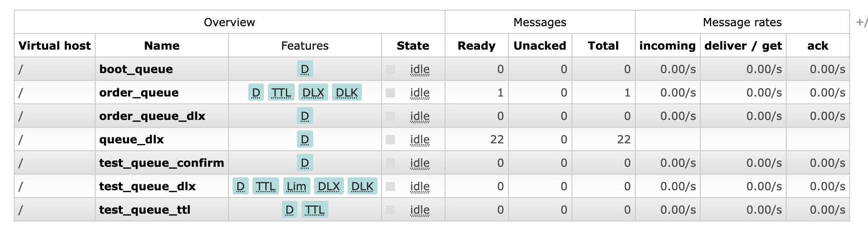Click the state indicator square for boot_queue
This screenshot has width=868, height=227.
[x=390, y=69]
